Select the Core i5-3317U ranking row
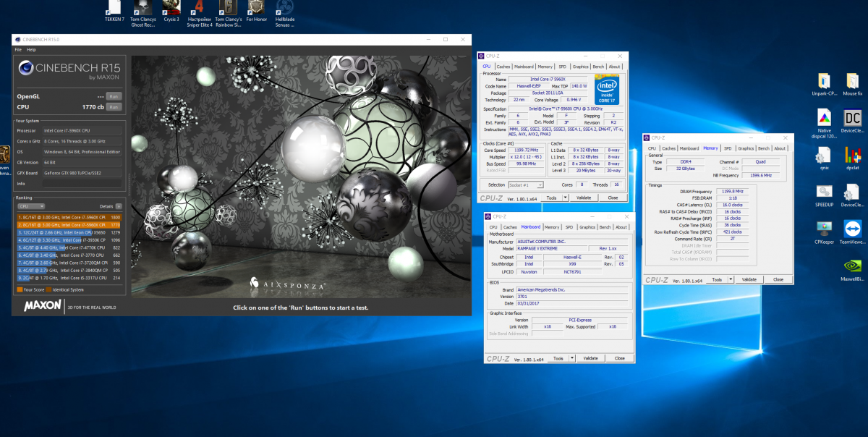The width and height of the screenshot is (868, 437). tap(69, 278)
